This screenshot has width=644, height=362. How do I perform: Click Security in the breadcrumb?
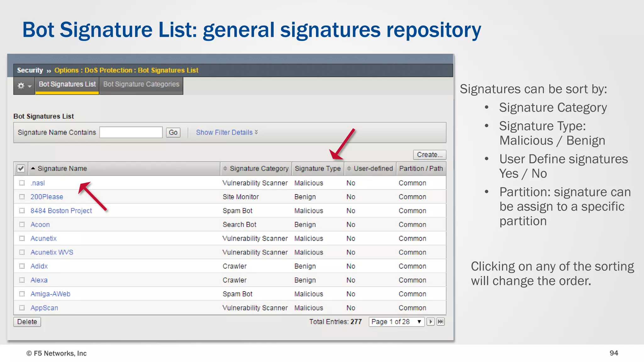[x=30, y=70]
